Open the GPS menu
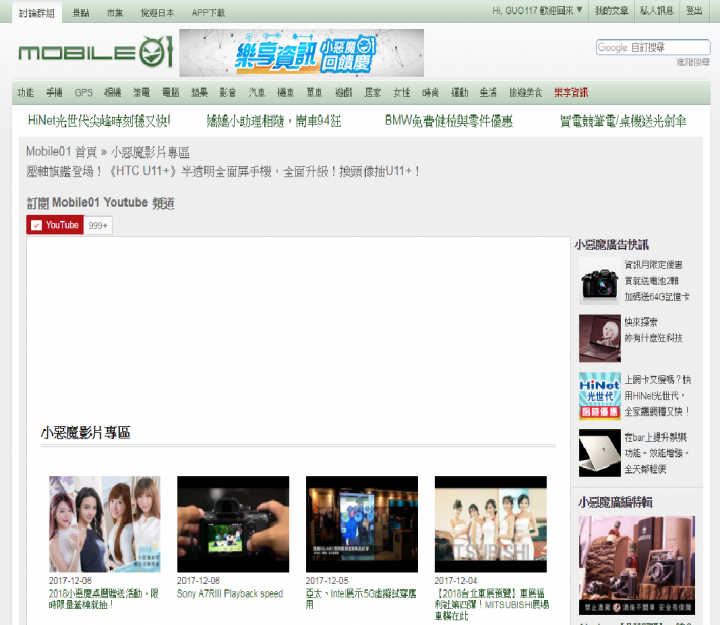This screenshot has width=720, height=625. click(x=84, y=93)
